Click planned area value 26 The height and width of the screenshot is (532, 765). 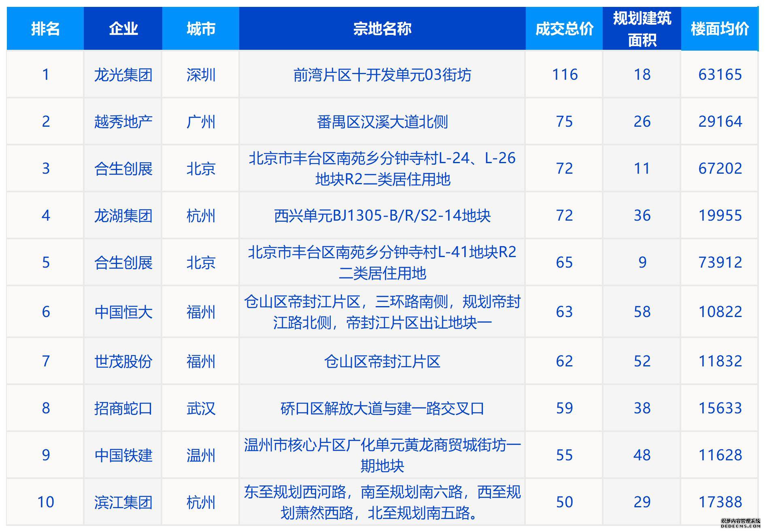point(642,121)
